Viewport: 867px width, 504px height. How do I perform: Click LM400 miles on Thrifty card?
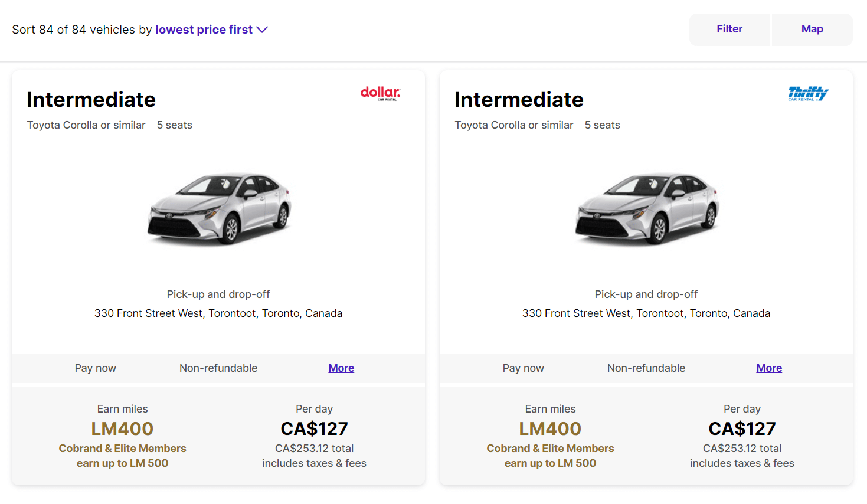550,428
